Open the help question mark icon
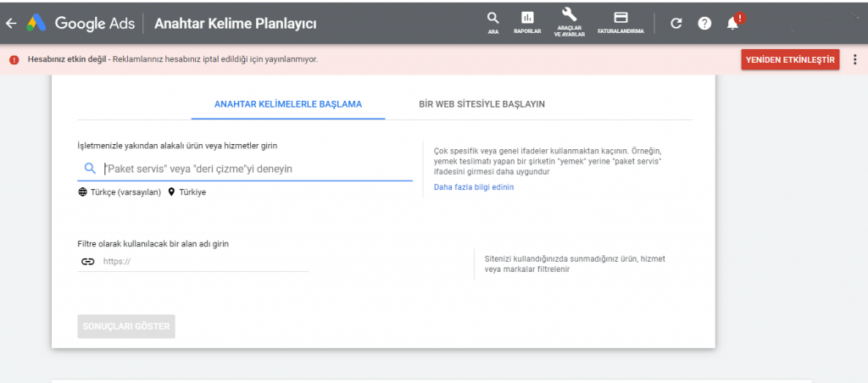868x383 pixels. (704, 24)
